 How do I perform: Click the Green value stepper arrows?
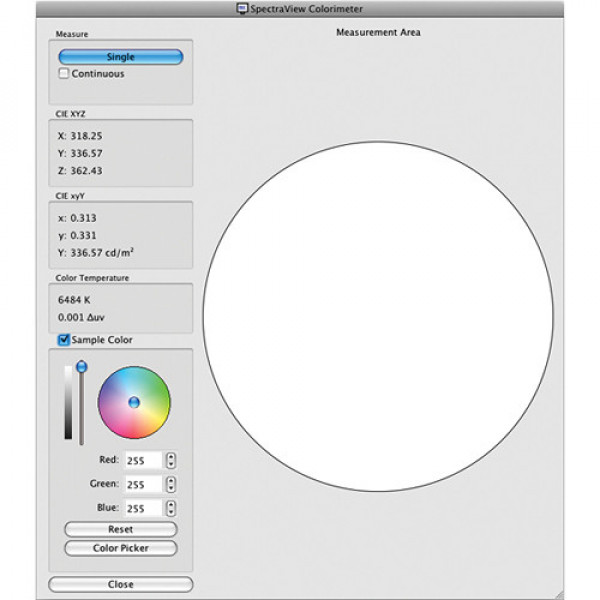click(171, 484)
